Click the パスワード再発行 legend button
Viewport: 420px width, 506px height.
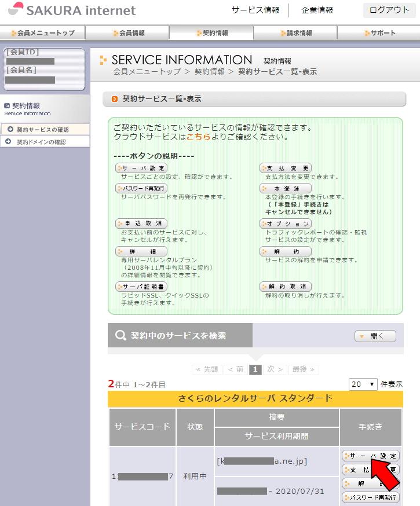pyautogui.click(x=141, y=188)
